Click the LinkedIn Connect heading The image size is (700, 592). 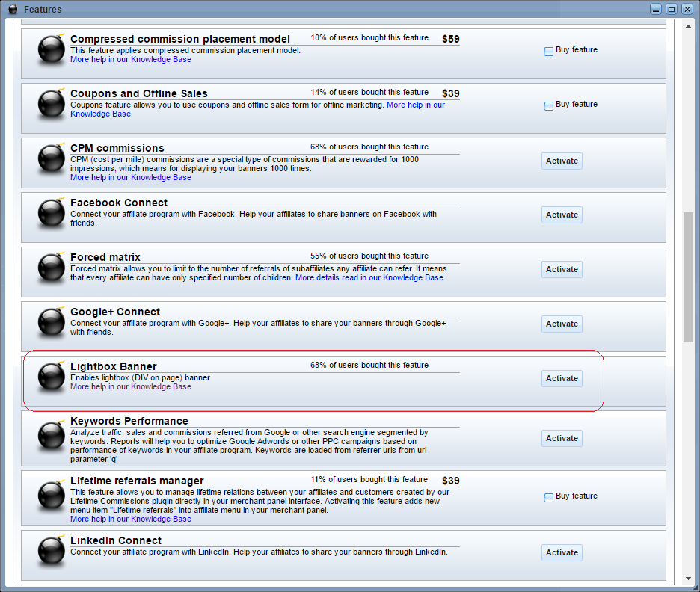tap(116, 540)
